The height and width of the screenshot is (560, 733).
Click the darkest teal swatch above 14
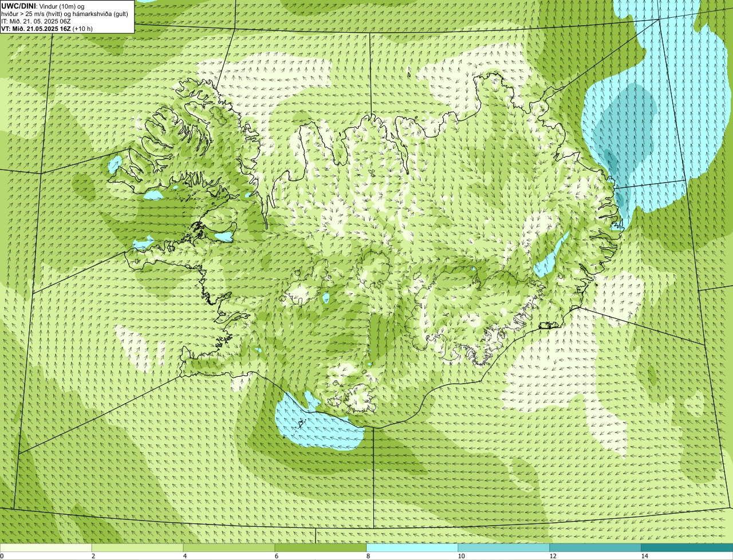[687, 547]
